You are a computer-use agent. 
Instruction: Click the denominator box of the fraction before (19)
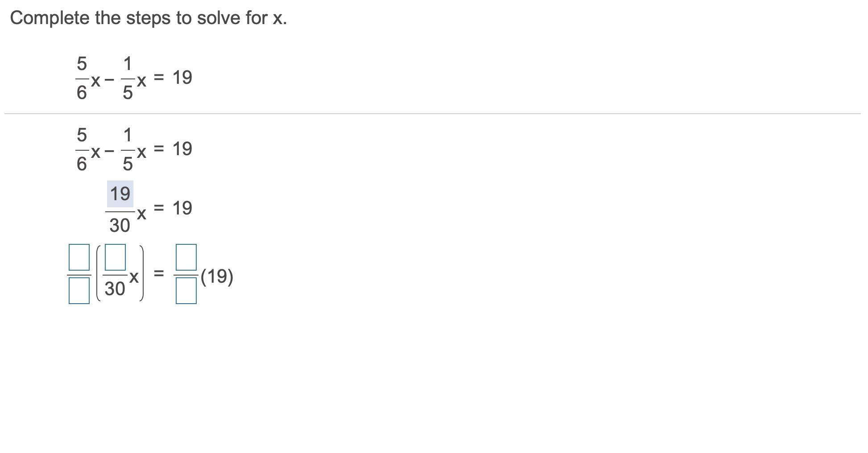pyautogui.click(x=186, y=291)
